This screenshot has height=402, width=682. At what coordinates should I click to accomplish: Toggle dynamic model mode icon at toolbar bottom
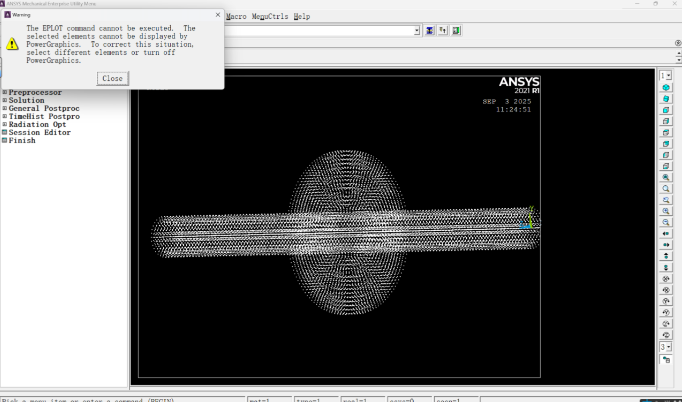[x=666, y=359]
